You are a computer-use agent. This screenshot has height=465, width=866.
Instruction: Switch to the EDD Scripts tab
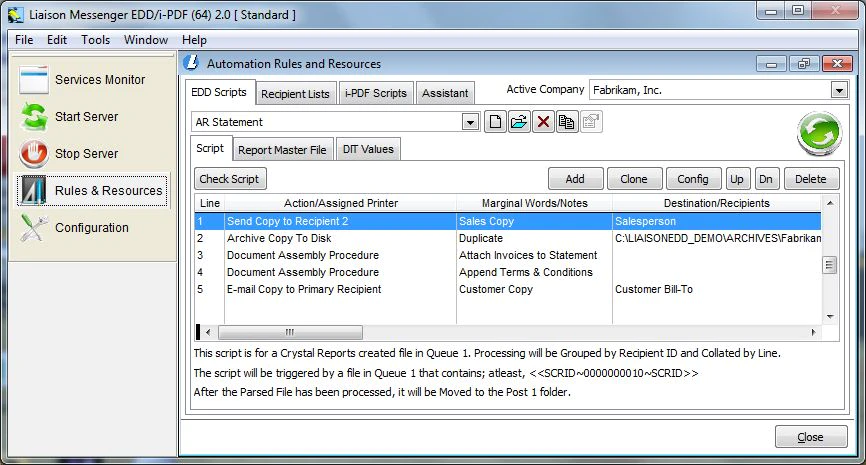point(219,92)
